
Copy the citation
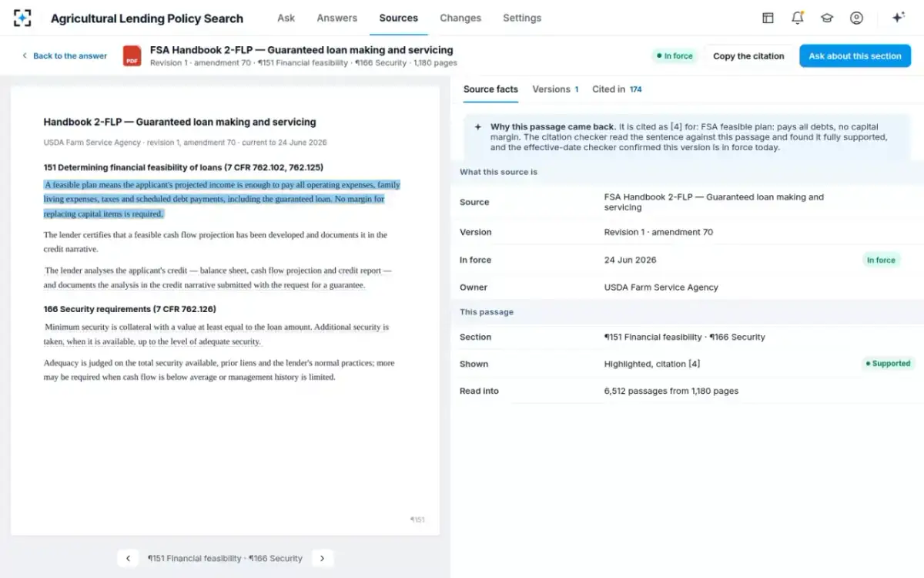(x=748, y=55)
